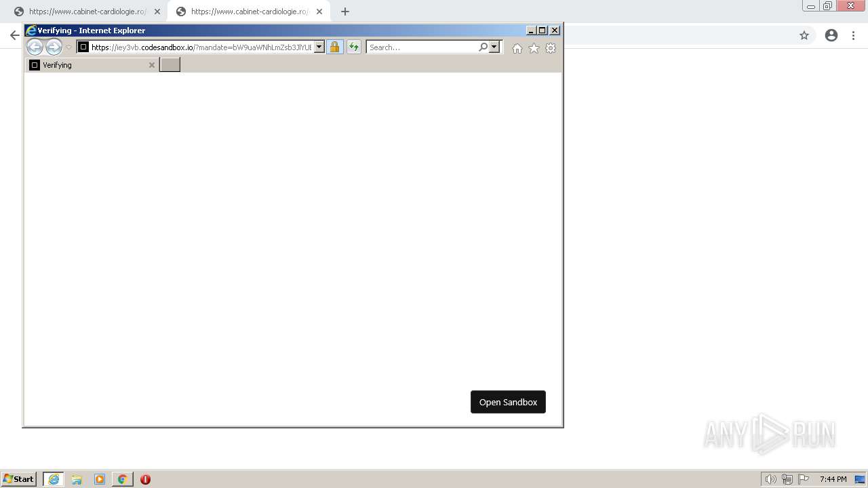The height and width of the screenshot is (488, 868).
Task: Expand address bar autocomplete dropdown
Action: point(319,47)
